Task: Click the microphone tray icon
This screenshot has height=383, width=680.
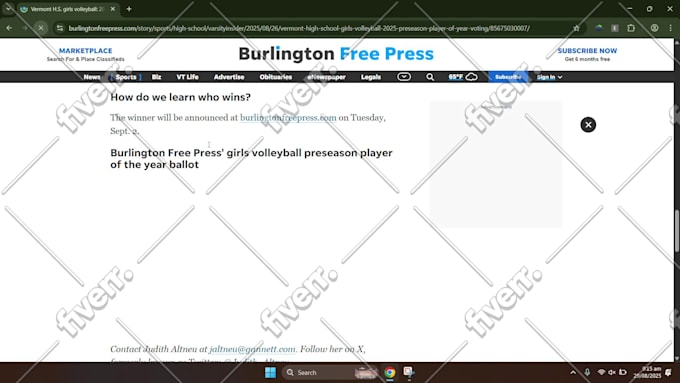Action: [587, 372]
